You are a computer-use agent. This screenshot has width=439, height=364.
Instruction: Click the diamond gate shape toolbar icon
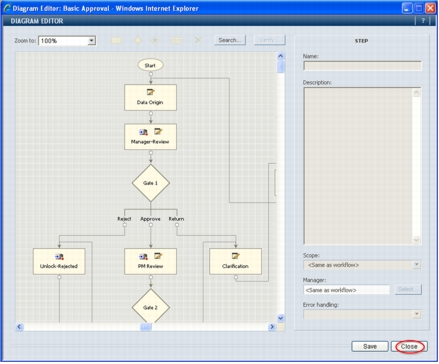(137, 41)
